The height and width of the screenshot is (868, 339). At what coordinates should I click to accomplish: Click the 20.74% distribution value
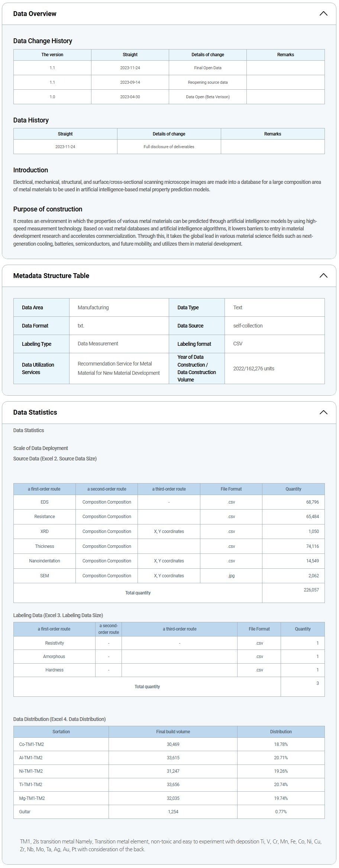281,785
